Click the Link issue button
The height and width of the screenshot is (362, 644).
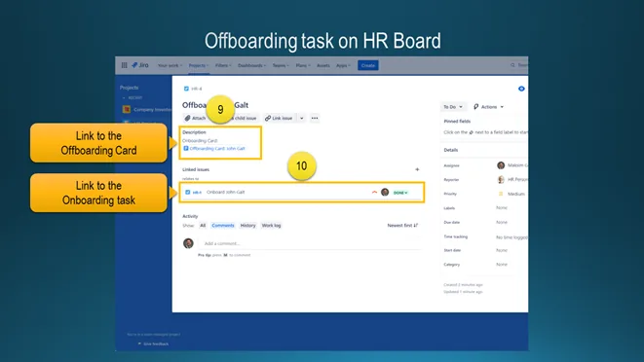pos(279,118)
